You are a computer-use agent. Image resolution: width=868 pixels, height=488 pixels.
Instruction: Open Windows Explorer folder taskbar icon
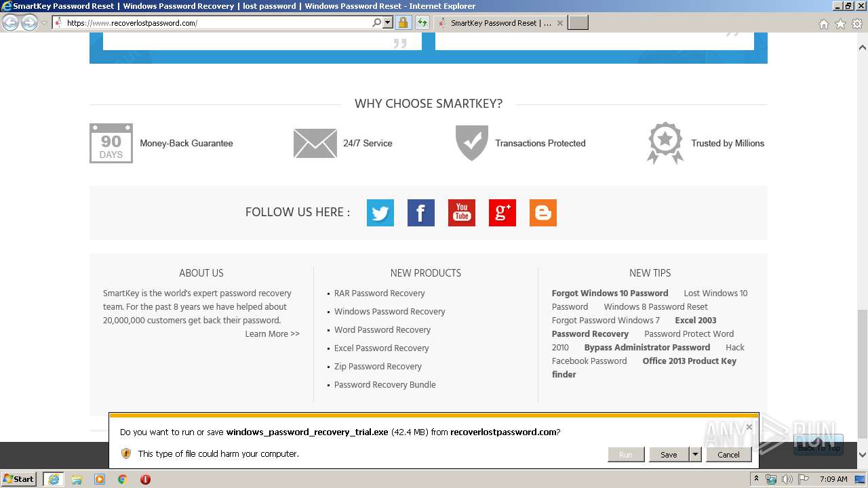(77, 479)
